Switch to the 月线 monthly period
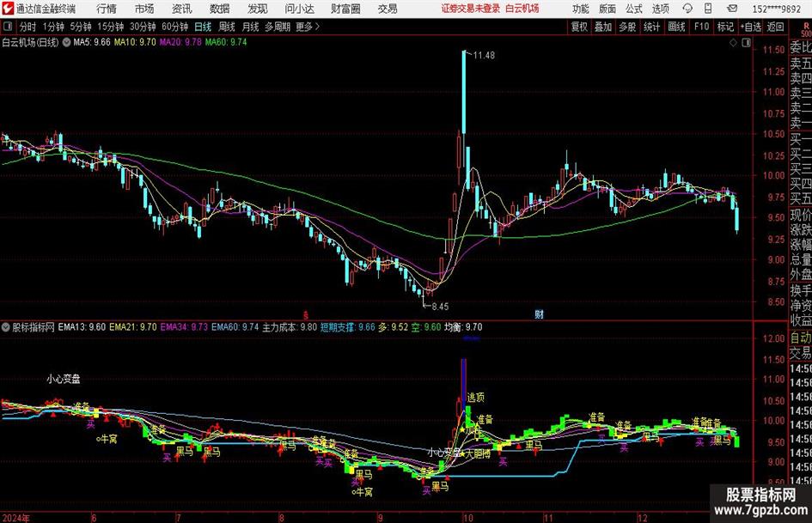This screenshot has height=523, width=812. pyautogui.click(x=250, y=27)
